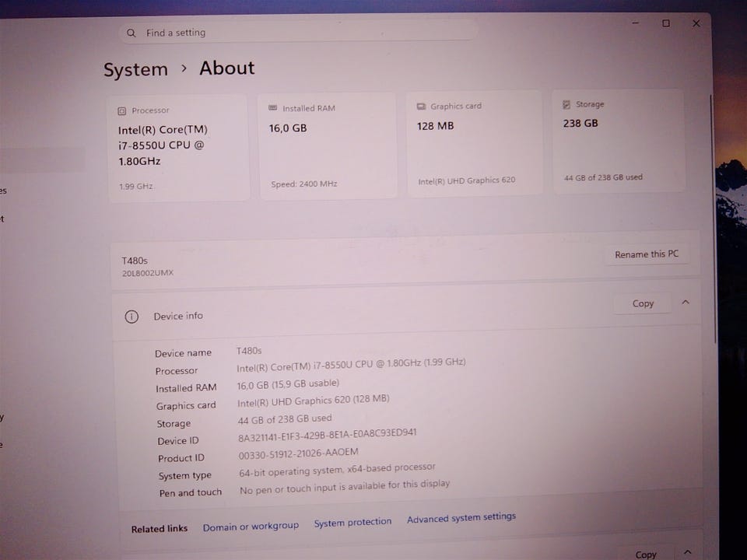Click the Processor chip icon
The image size is (747, 560).
click(121, 111)
